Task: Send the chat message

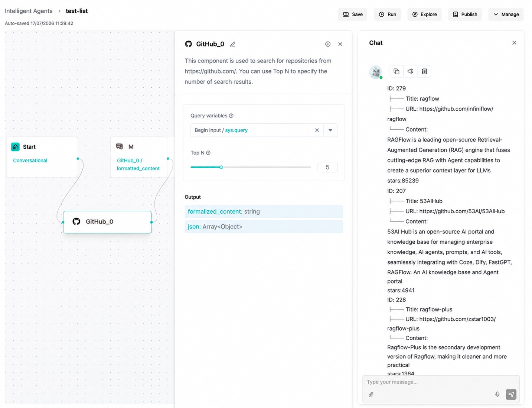Action: point(511,395)
